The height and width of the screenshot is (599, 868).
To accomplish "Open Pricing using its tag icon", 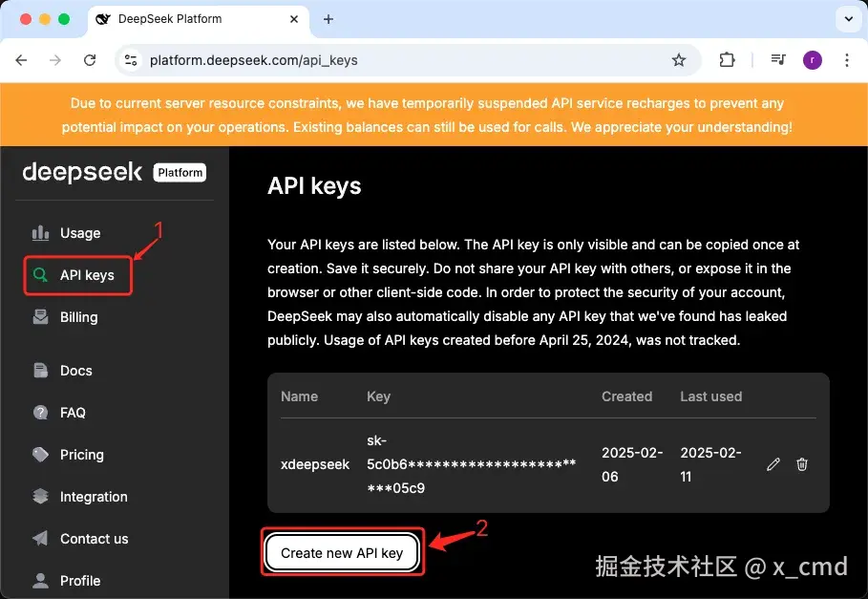I will [x=42, y=454].
